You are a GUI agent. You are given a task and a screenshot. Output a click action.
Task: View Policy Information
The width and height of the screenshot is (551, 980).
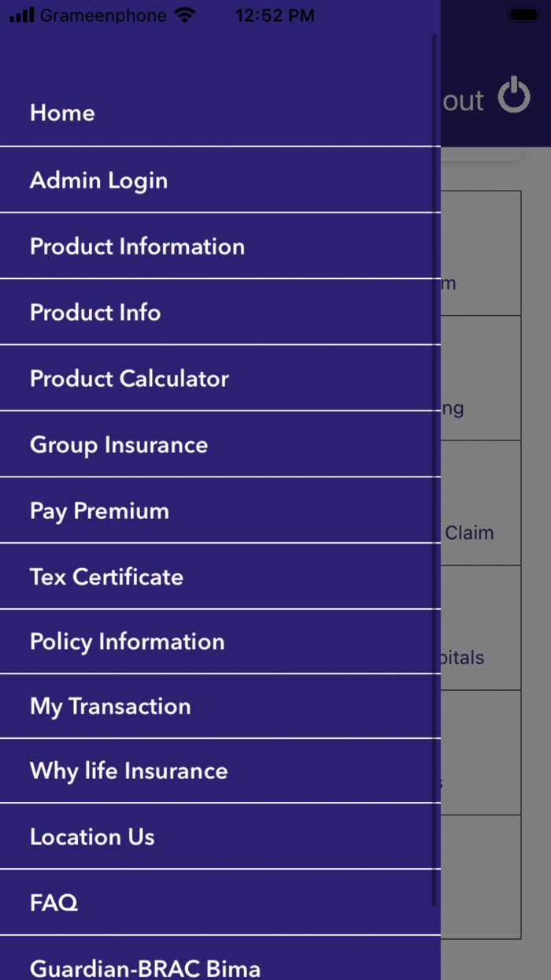(127, 642)
